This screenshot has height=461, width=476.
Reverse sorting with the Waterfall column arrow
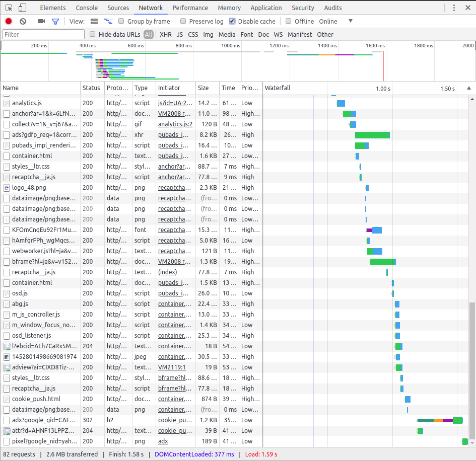469,88
